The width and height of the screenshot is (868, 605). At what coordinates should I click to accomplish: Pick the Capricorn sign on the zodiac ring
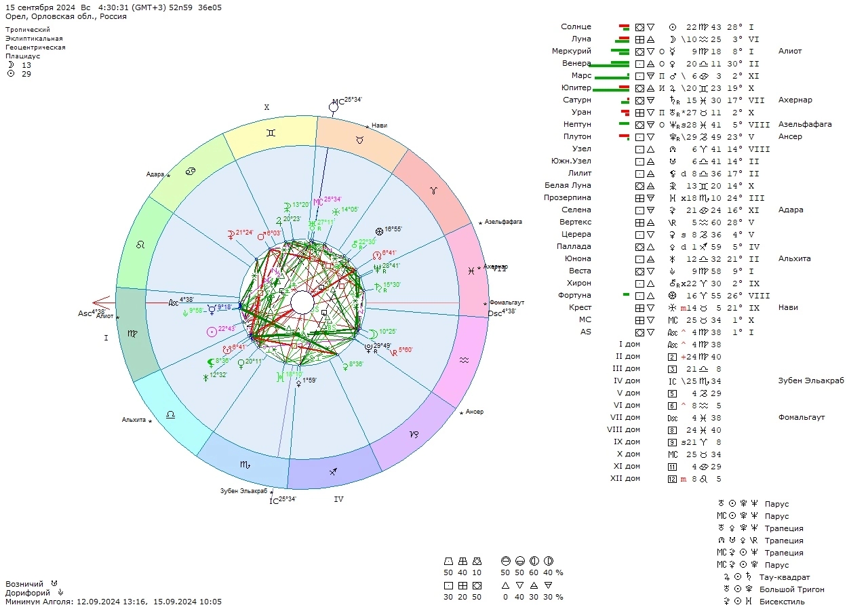tap(413, 433)
